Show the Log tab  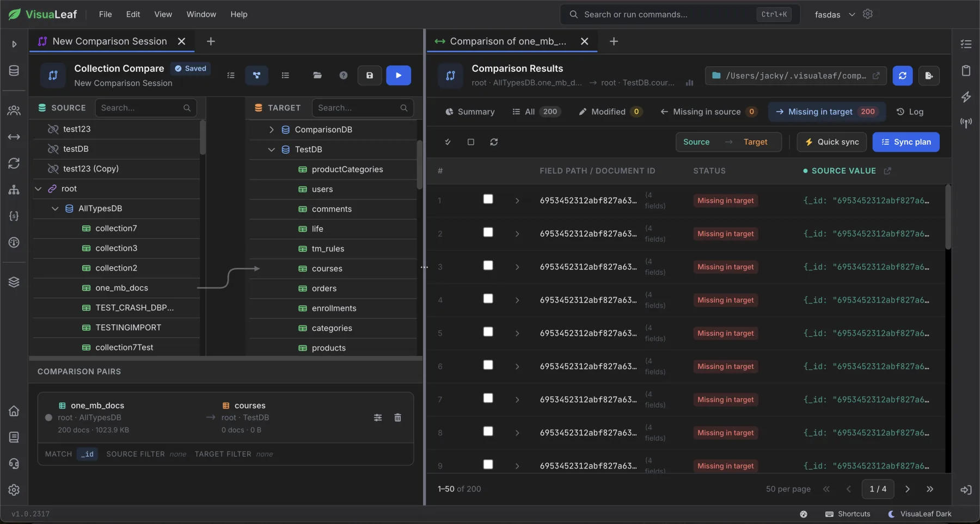click(x=910, y=112)
